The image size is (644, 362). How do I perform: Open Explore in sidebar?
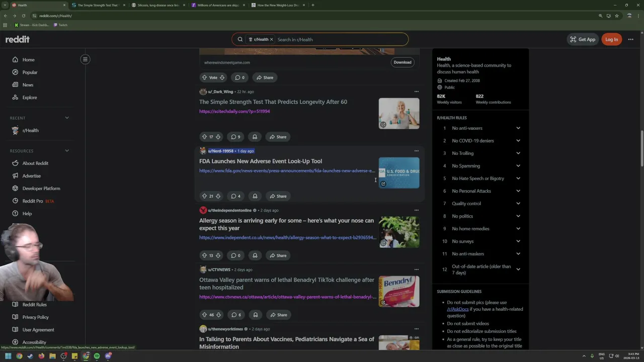pyautogui.click(x=30, y=98)
